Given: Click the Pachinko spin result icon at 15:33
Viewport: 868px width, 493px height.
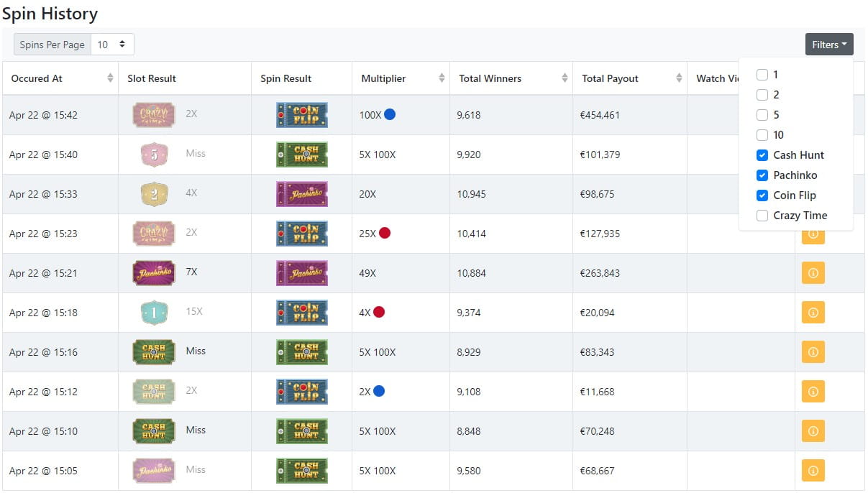Looking at the screenshot, I should click(x=302, y=194).
